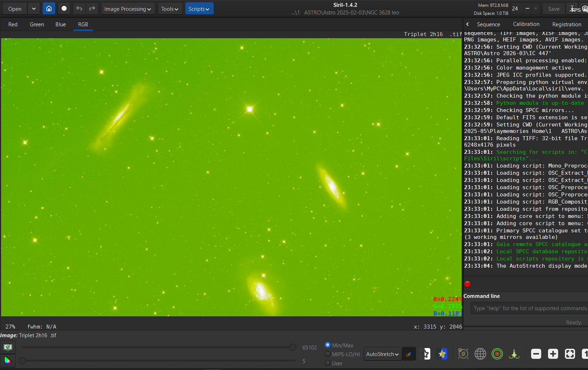588x370 pixels.
Task: Click the snapshot camera icon
Action: 584,9
